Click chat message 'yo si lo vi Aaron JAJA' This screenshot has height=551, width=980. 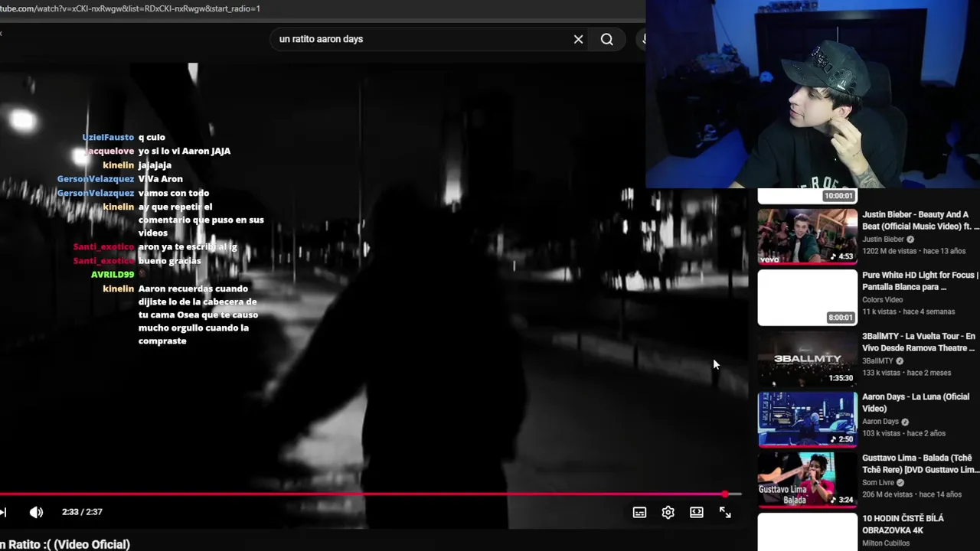coord(185,152)
